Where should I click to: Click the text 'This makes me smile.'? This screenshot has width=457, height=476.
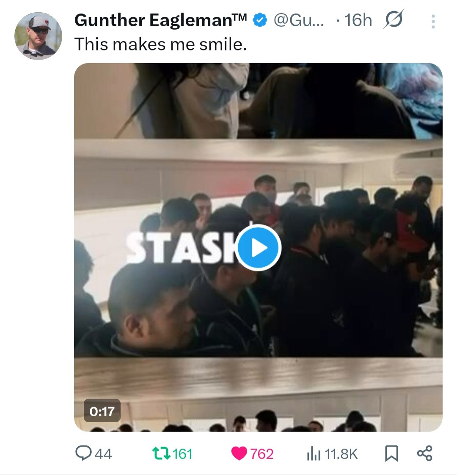[x=160, y=44]
